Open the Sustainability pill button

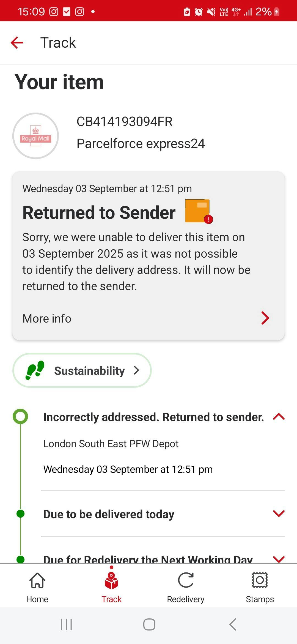82,370
